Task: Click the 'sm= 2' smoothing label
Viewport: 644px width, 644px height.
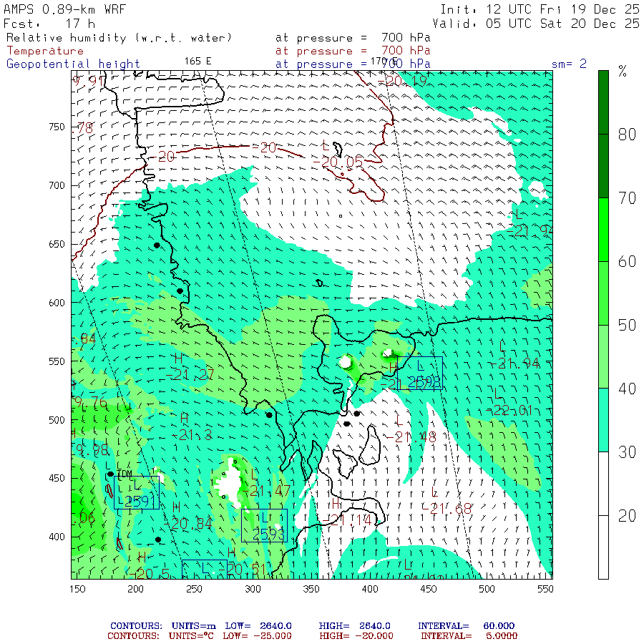Action: pyautogui.click(x=569, y=64)
